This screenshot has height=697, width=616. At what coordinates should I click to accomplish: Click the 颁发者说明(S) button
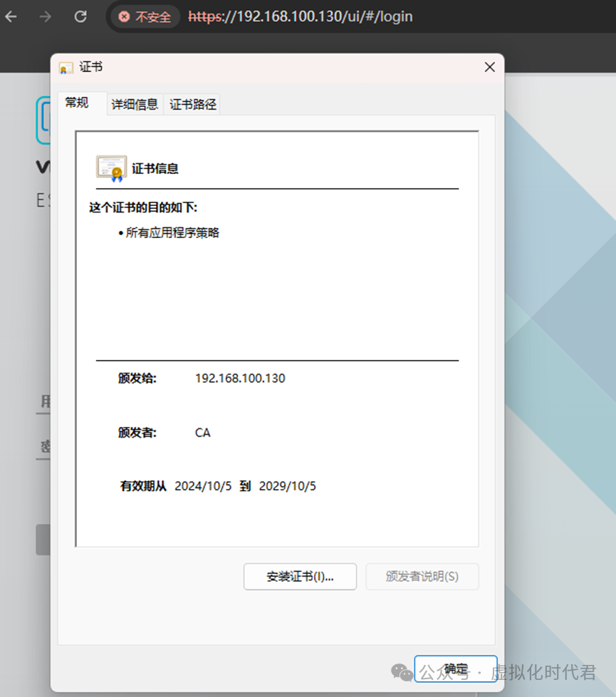[x=422, y=577]
